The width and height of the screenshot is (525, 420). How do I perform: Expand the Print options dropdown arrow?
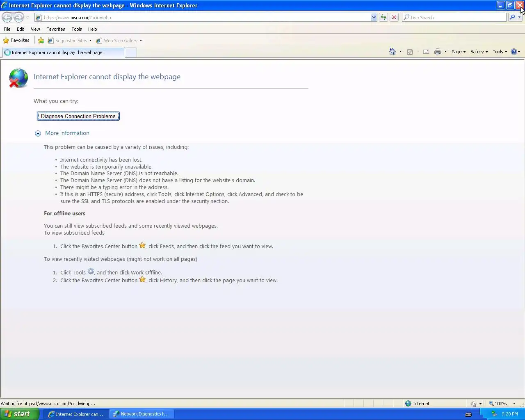(445, 52)
